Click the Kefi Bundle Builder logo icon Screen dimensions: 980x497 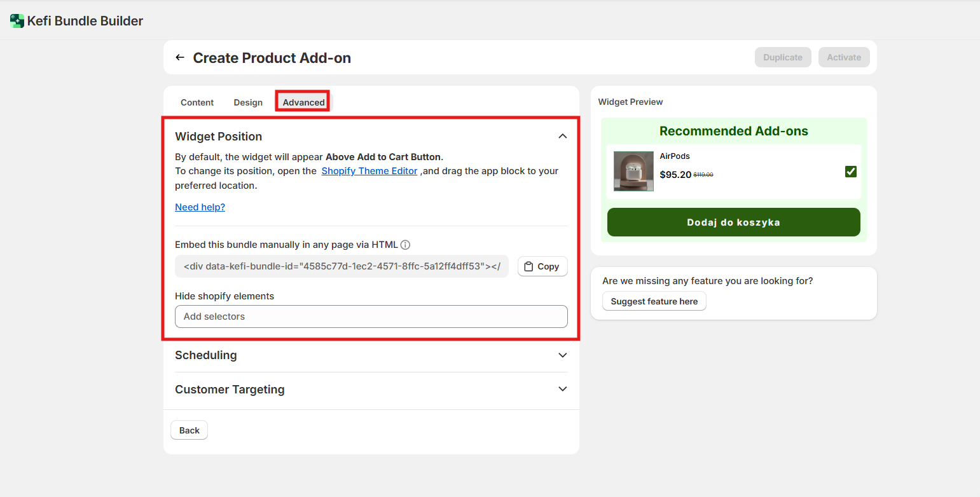[x=17, y=21]
